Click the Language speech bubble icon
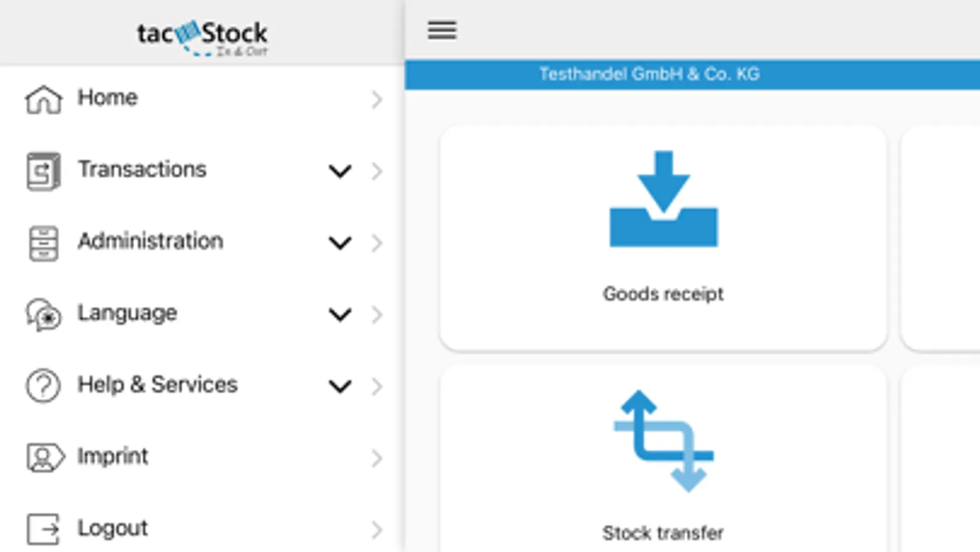 [44, 315]
